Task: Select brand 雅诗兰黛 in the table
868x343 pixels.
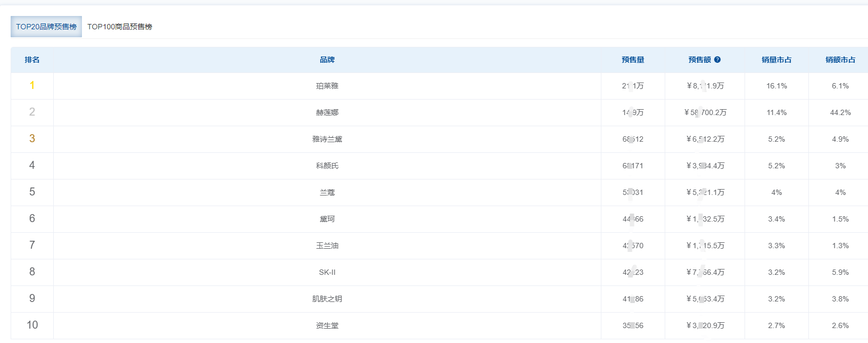Action: (x=327, y=139)
